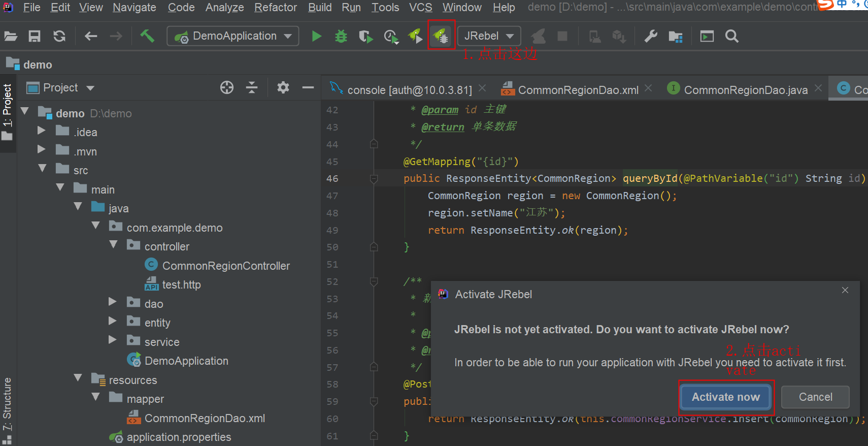Image resolution: width=868 pixels, height=446 pixels.
Task: Open settings with the wrench icon
Action: (x=651, y=36)
